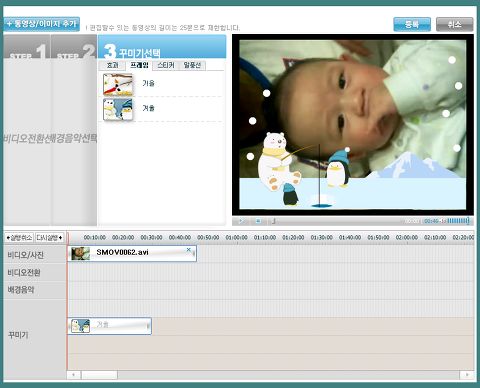Click the 겨울 clip thumbnail in timeline
480x388 pixels.
click(81, 326)
